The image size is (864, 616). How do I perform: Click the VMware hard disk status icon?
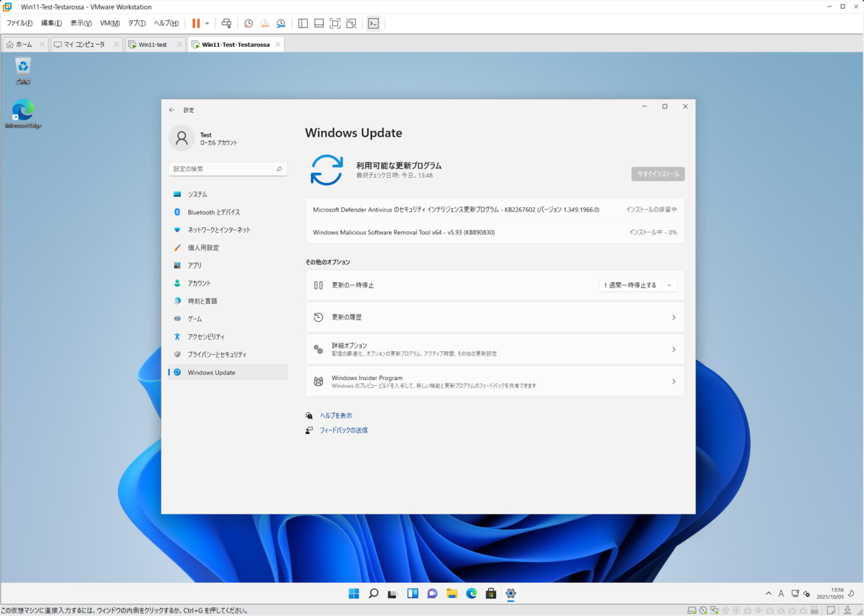point(692,610)
